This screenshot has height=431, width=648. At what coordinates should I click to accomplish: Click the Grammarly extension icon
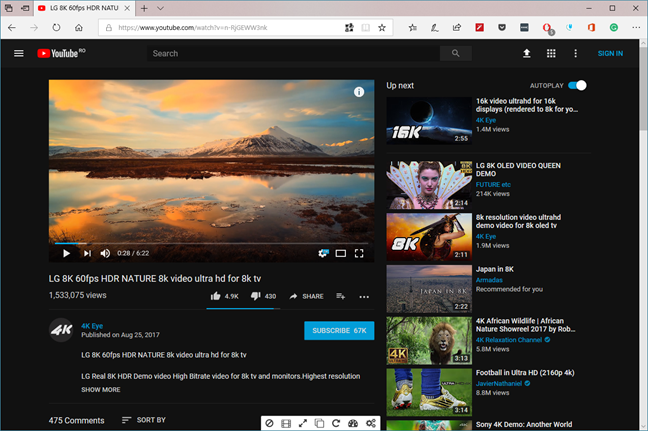coord(614,28)
